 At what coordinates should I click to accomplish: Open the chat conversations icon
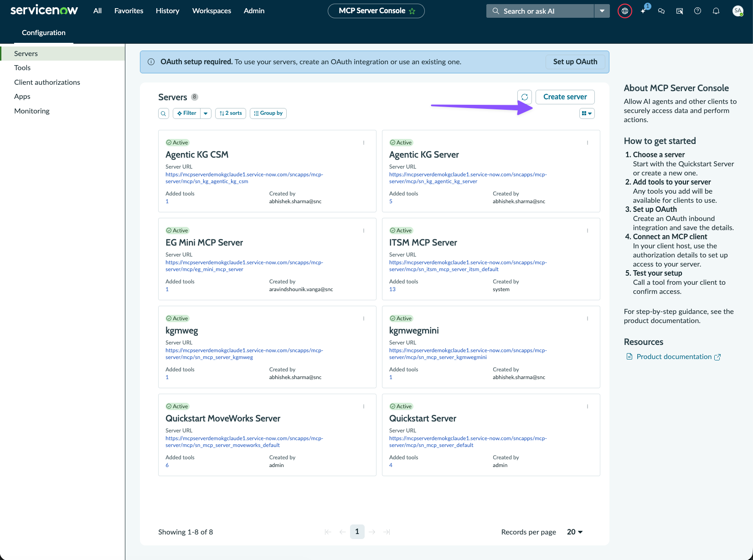pos(661,11)
